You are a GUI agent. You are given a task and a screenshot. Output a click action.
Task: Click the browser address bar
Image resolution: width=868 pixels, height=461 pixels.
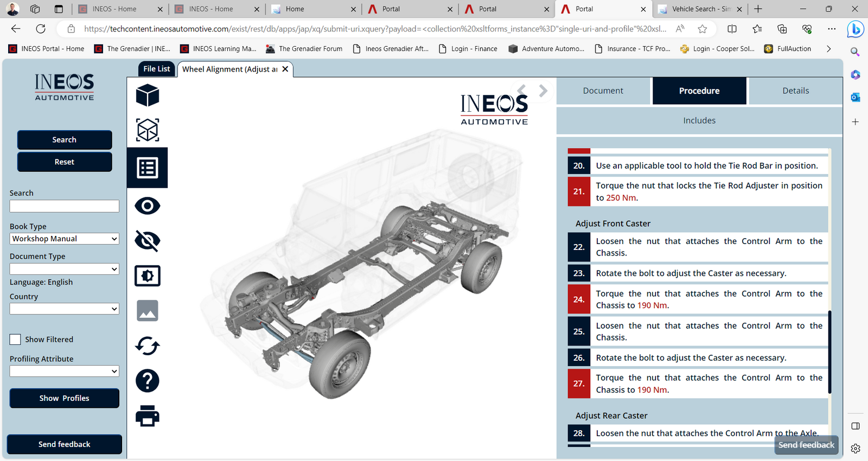pyautogui.click(x=374, y=29)
